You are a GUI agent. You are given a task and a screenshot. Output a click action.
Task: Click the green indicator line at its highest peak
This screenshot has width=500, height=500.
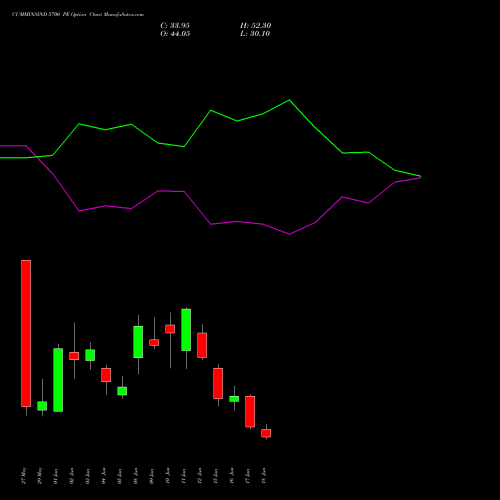coord(289,100)
